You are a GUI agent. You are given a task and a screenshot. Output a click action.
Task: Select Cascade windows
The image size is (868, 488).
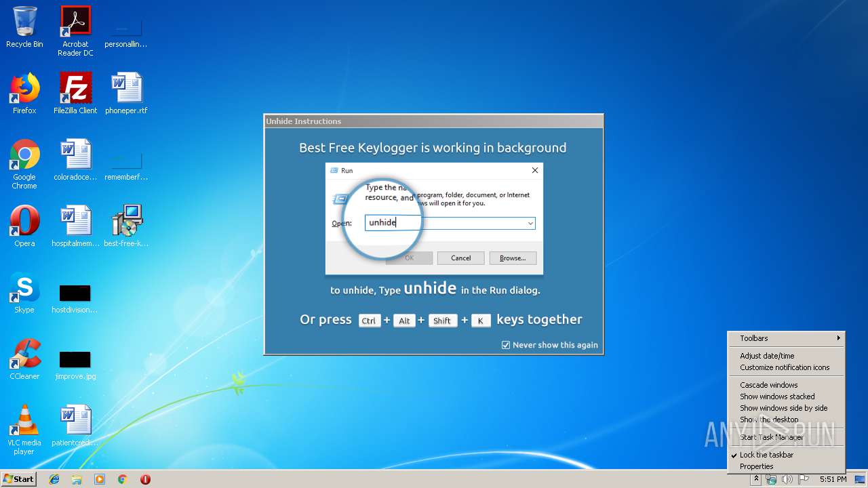coord(787,385)
